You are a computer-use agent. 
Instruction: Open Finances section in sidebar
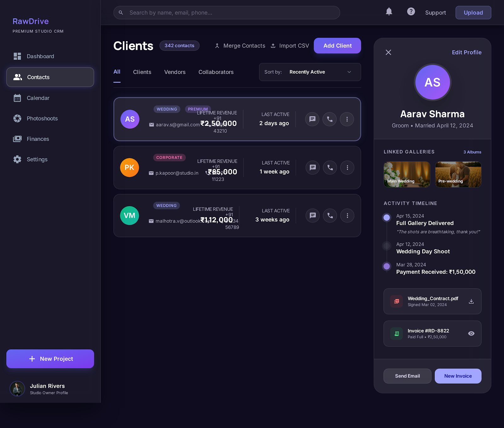point(37,139)
